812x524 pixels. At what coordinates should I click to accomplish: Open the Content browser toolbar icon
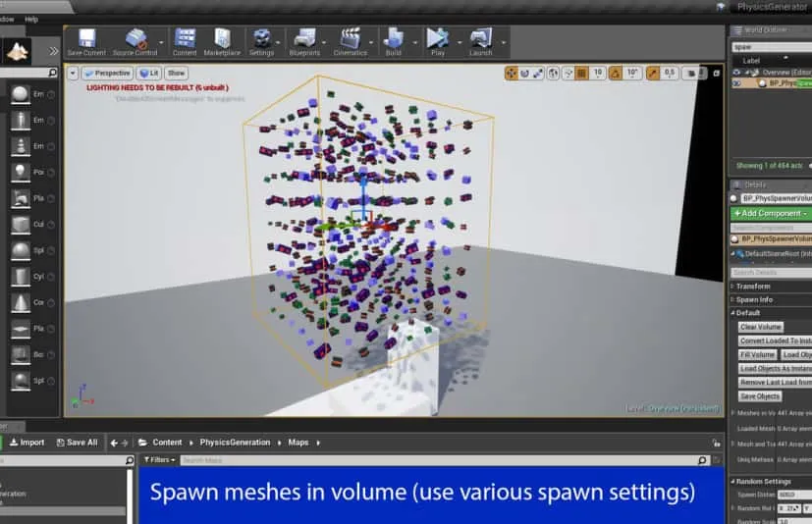click(185, 42)
